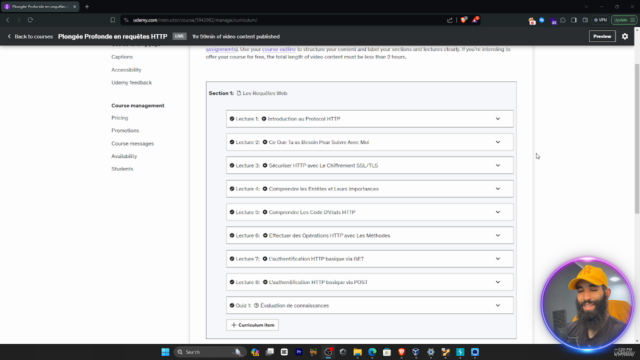The image size is (640, 360).
Task: Click Lecture 7 published checkmark icon
Action: point(232,258)
